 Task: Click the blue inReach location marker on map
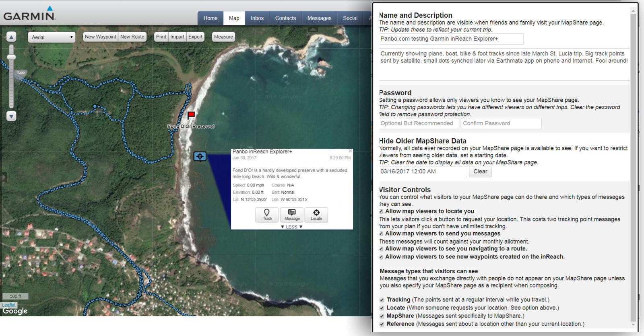[200, 156]
